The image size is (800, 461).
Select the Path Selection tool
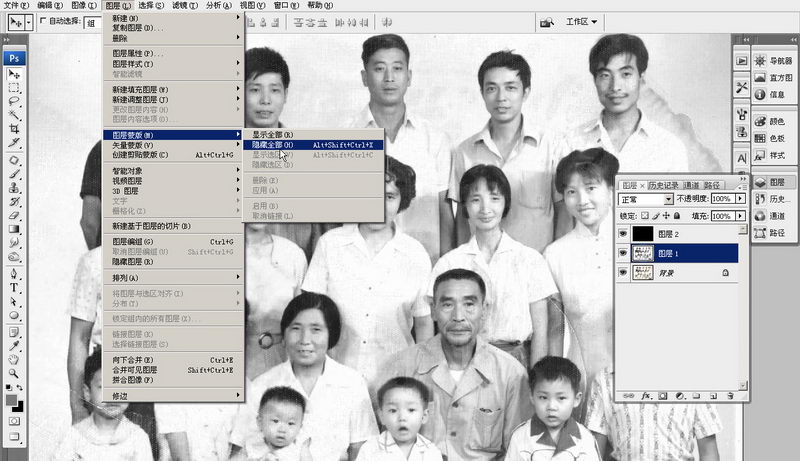point(14,301)
